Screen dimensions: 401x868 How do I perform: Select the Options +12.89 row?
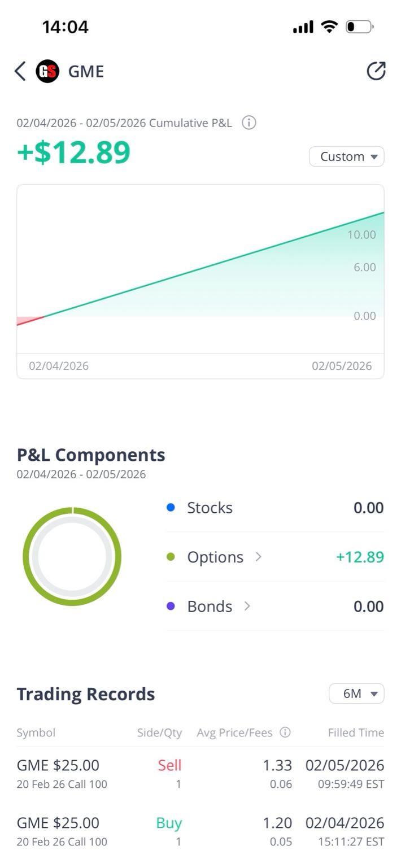click(x=274, y=557)
